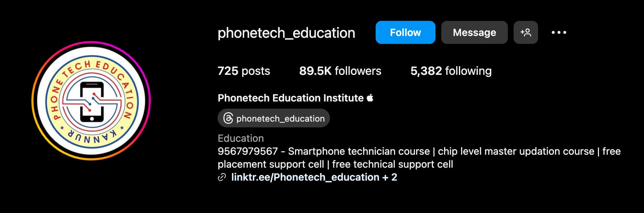
Task: Open the three-dot more options menu
Action: 559,32
